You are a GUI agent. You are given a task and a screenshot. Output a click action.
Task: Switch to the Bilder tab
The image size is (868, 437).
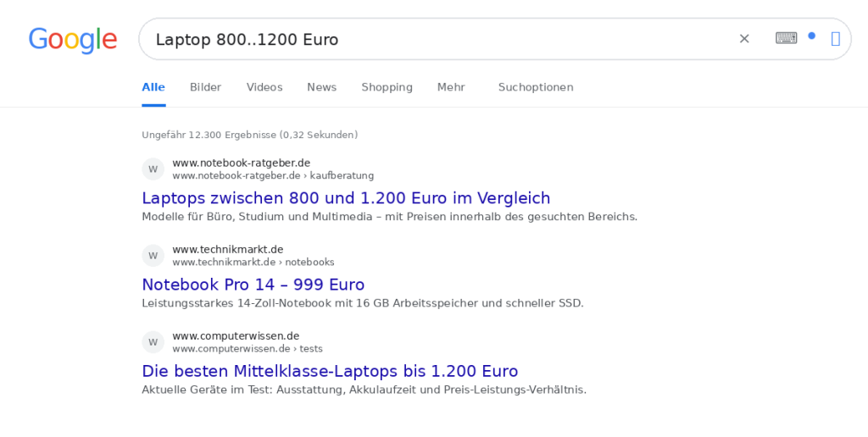click(x=205, y=87)
